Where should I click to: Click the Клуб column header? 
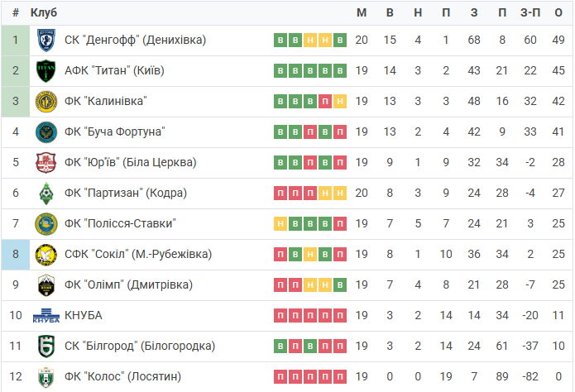[44, 13]
